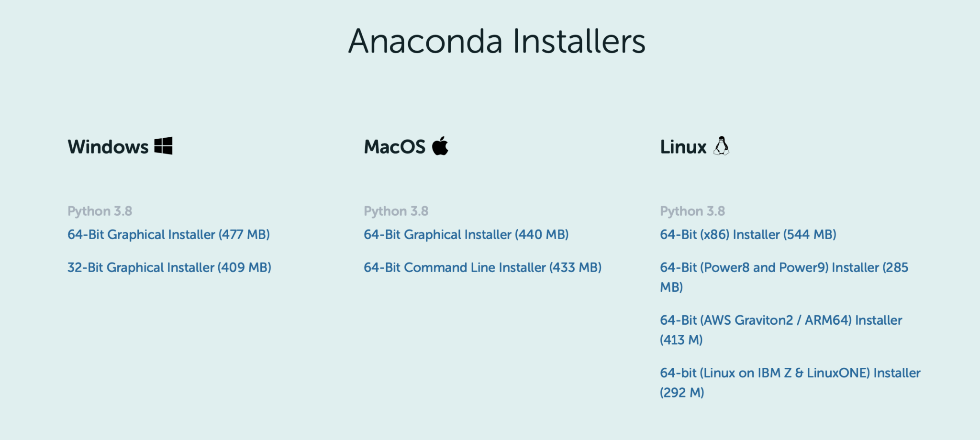Open the MacOS 64-Bit Graphical Installer link
The width and height of the screenshot is (980, 440).
467,234
